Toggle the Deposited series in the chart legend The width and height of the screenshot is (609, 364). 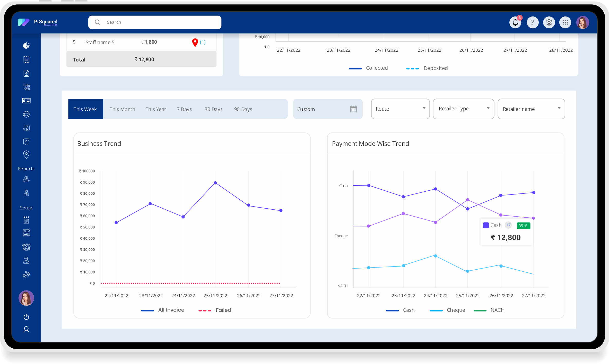[x=435, y=68]
